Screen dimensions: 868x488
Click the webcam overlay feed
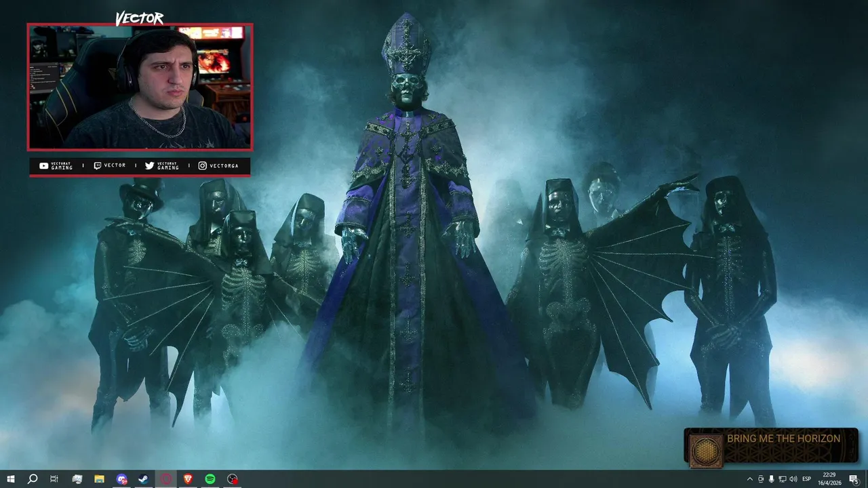(x=140, y=87)
